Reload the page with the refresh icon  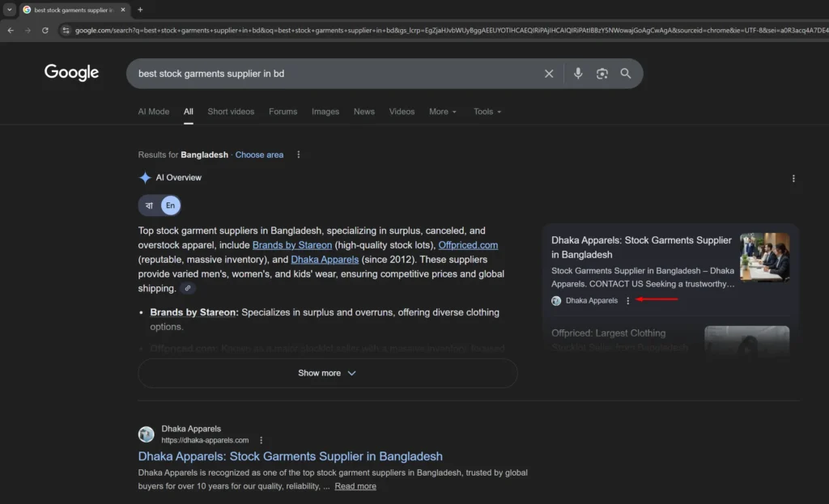coord(45,29)
